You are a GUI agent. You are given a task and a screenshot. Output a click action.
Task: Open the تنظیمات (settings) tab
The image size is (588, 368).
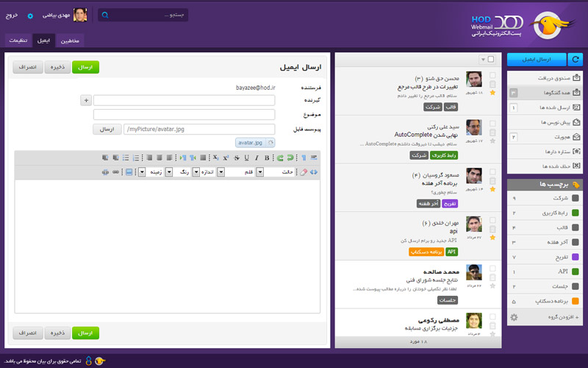19,40
